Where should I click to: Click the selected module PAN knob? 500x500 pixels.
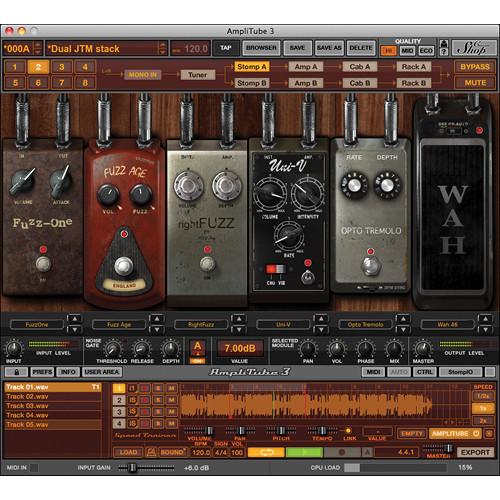pos(308,349)
